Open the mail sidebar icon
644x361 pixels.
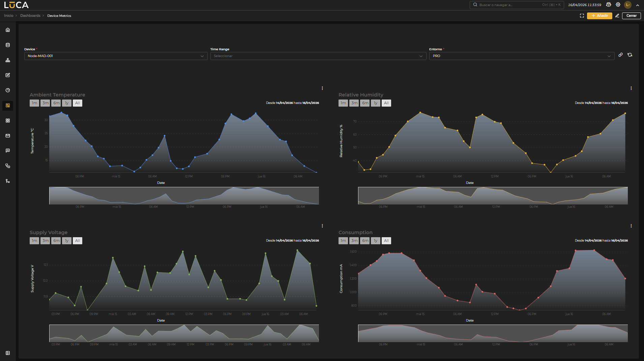[8, 136]
